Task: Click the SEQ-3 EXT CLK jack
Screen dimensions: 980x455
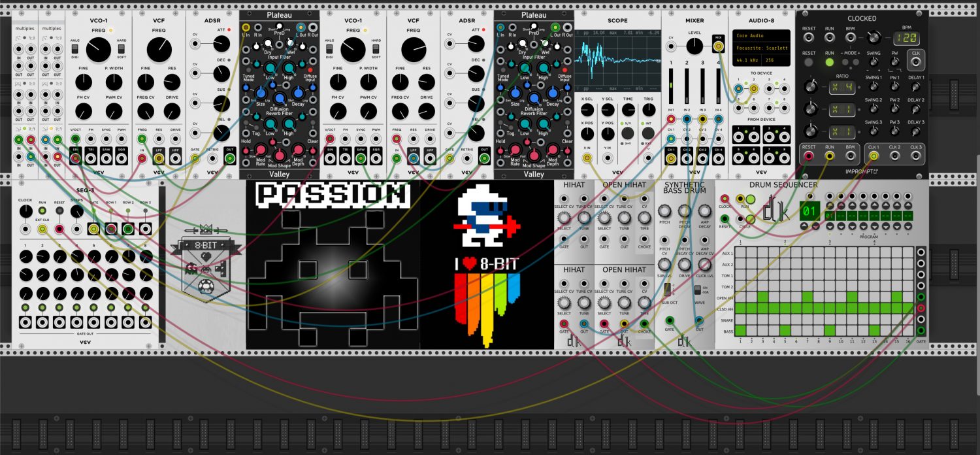Action: click(x=42, y=229)
